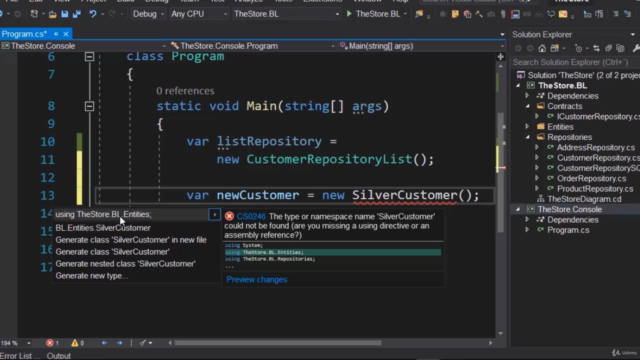640x360 pixels.
Task: Expand Dependencies under TheStore.Console
Action: click(x=528, y=220)
